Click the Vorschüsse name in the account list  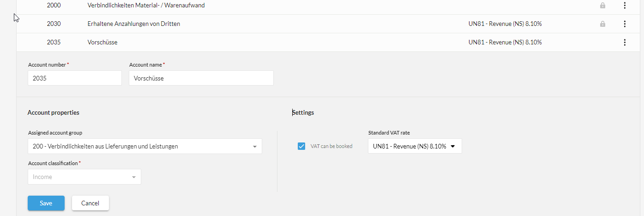[x=102, y=43]
